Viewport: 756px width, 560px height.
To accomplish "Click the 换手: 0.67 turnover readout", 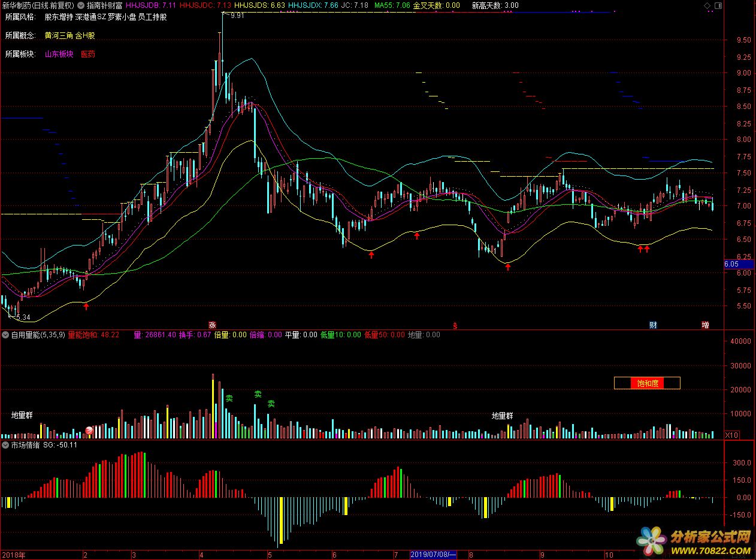I will point(195,335).
